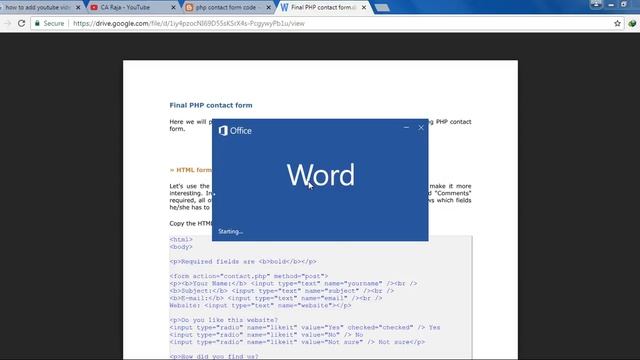Close the php contact form code tab
Image resolution: width=640 pixels, height=360 pixels.
[269, 7]
